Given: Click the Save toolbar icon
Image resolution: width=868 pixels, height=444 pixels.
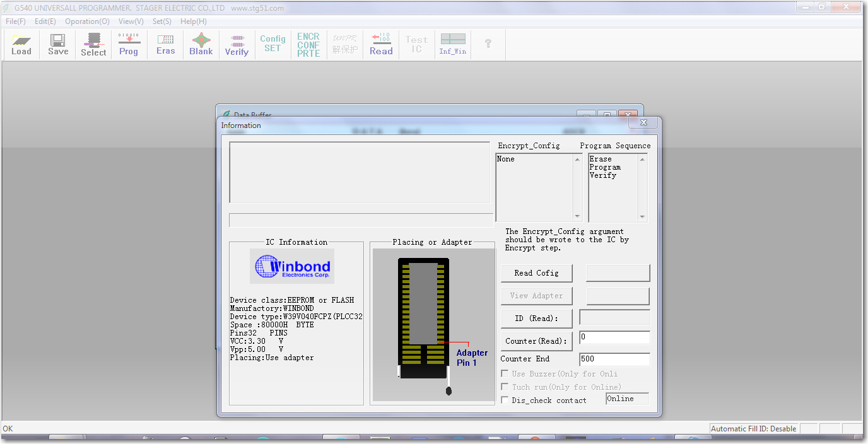Looking at the screenshot, I should (x=58, y=45).
